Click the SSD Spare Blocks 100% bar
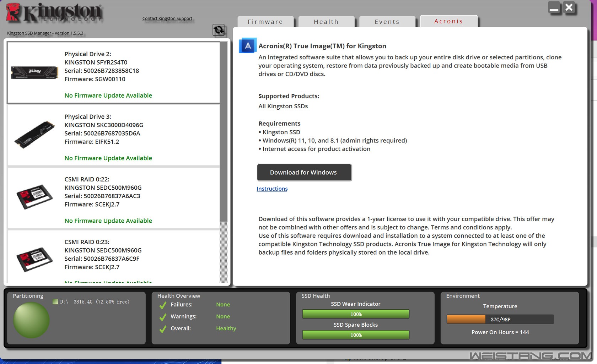The height and width of the screenshot is (364, 597). (x=356, y=335)
